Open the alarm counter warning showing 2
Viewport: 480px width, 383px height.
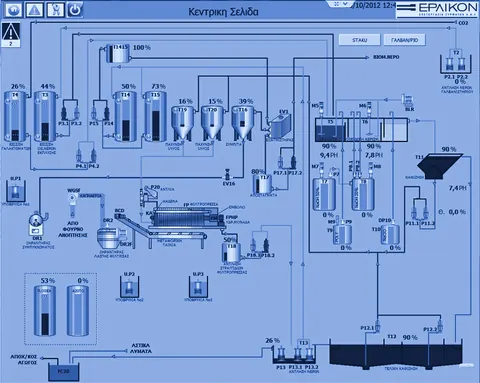[x=11, y=35]
